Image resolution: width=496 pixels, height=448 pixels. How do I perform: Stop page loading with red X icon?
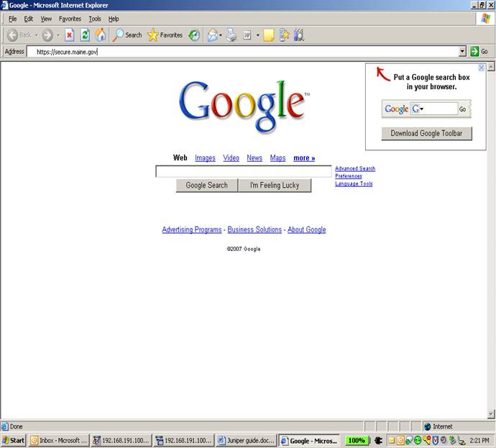click(x=70, y=35)
